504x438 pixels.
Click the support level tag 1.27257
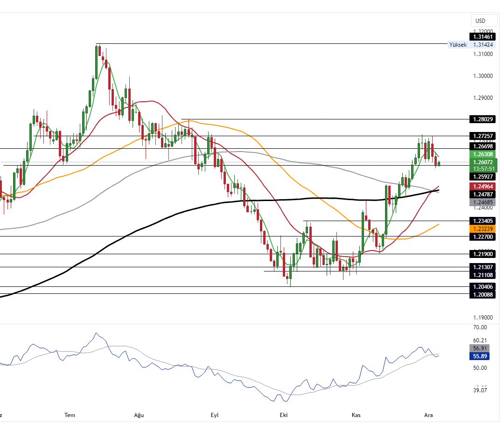(482, 136)
